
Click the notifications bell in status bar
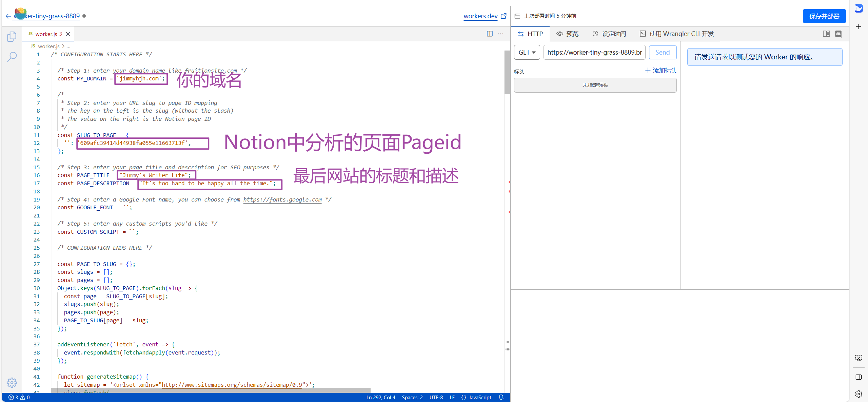click(x=501, y=397)
